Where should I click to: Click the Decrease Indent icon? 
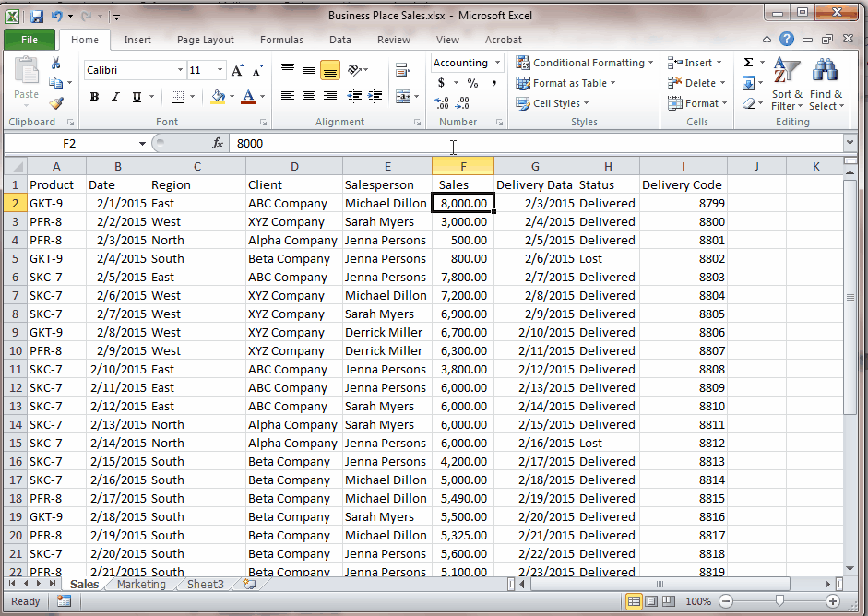point(354,97)
